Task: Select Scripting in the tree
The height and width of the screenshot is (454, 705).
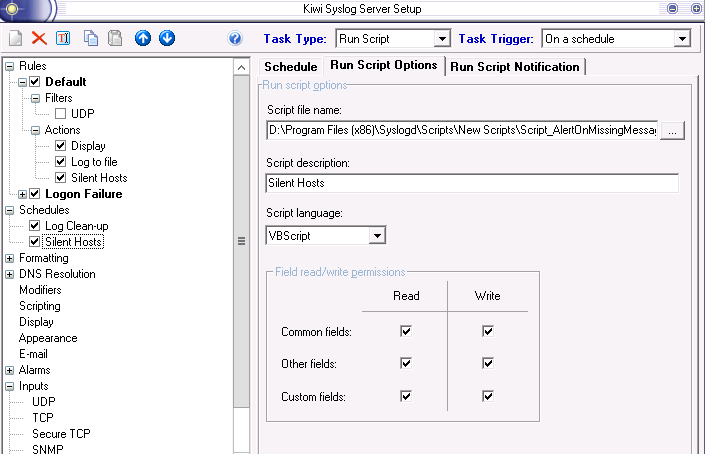Action: [x=40, y=306]
